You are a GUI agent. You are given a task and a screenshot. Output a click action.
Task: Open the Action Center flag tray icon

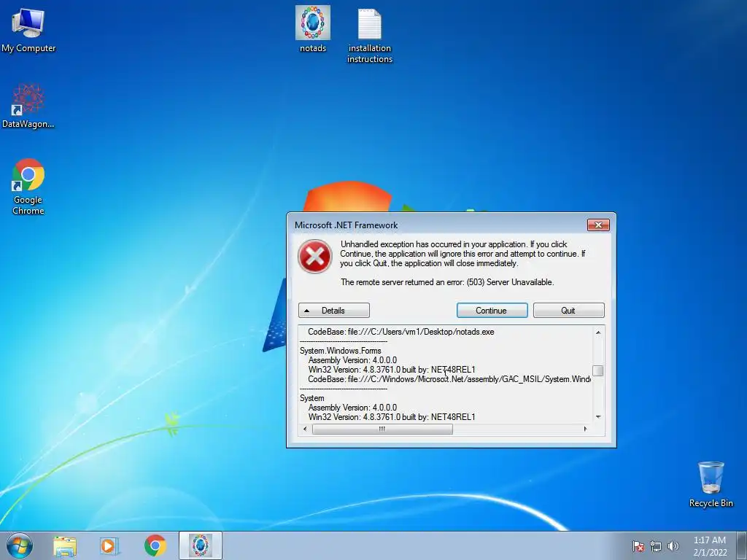point(638,546)
